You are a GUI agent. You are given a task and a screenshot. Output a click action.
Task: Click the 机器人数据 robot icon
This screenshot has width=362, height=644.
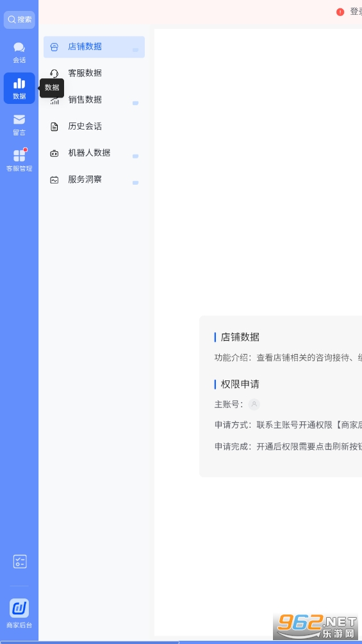click(54, 153)
